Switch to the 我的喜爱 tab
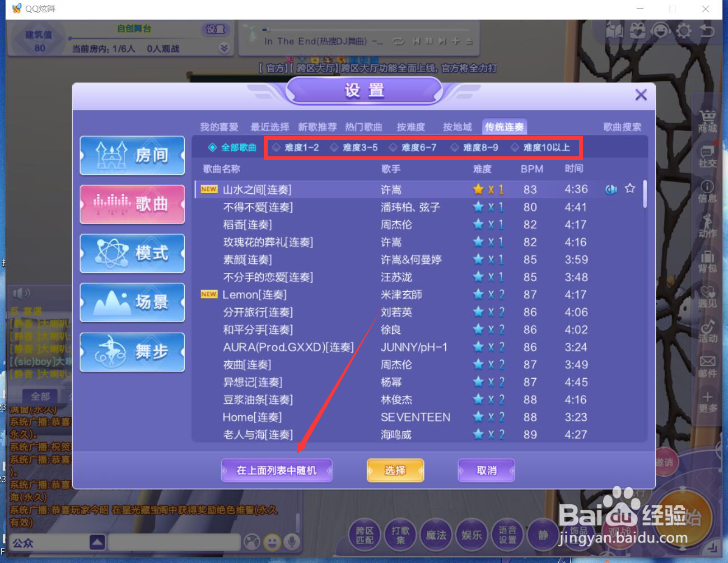This screenshot has width=728, height=563. tap(219, 127)
